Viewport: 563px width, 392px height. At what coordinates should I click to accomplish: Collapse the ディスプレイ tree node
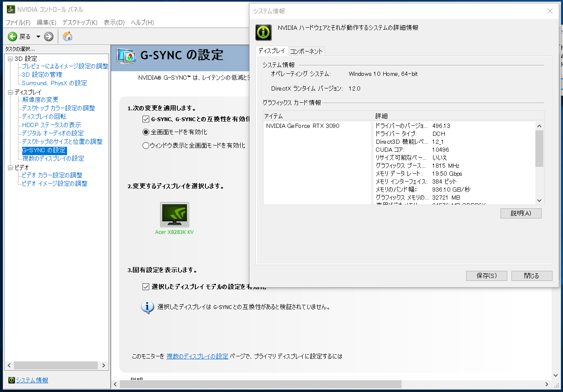pyautogui.click(x=10, y=92)
